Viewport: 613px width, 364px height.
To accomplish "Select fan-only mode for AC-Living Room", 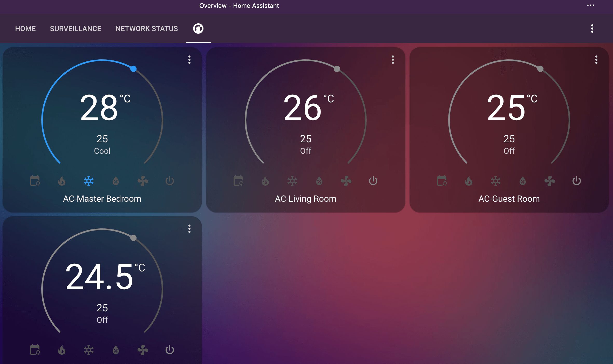I will 346,181.
